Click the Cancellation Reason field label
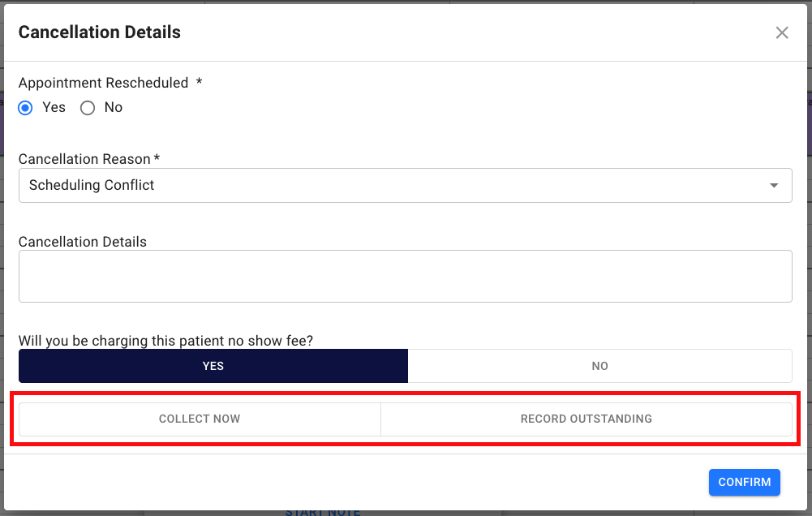 click(84, 159)
